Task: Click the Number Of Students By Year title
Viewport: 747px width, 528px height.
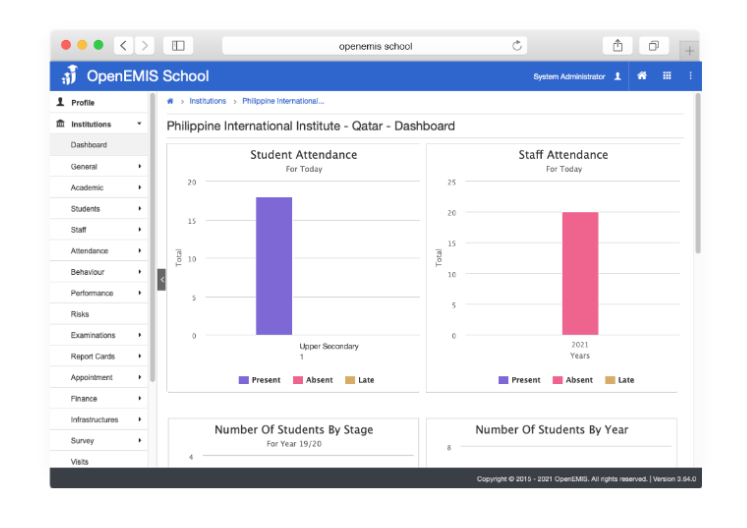Action: 552,429
